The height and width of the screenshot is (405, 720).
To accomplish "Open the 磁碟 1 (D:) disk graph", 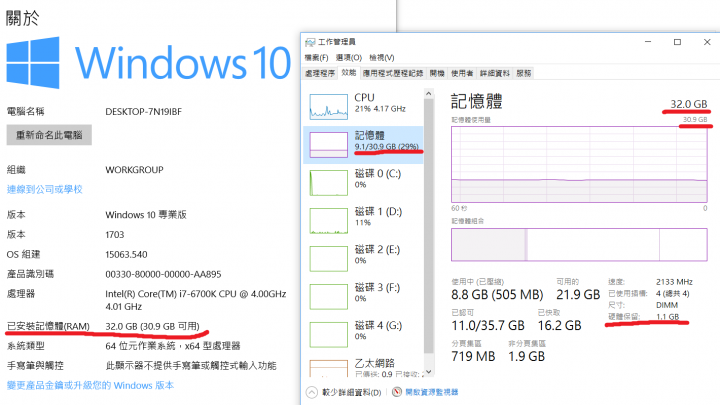I will [328, 221].
